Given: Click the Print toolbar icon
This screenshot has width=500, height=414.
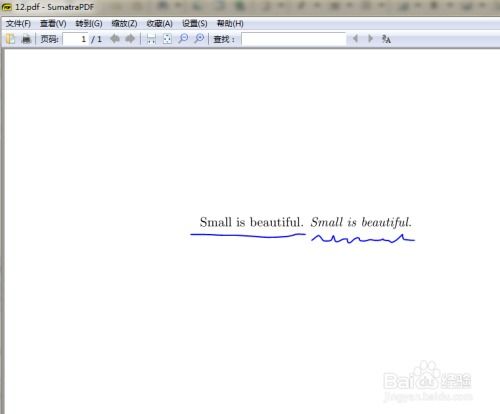Looking at the screenshot, I should (26, 39).
